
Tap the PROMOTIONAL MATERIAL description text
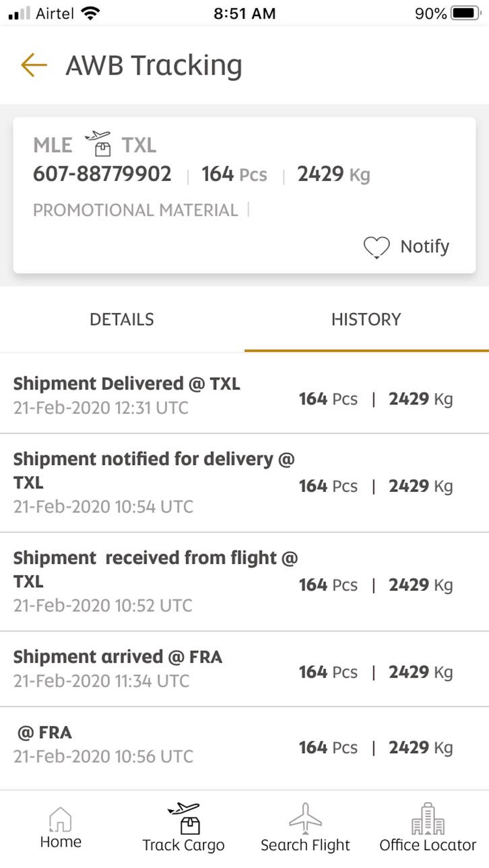pos(135,211)
